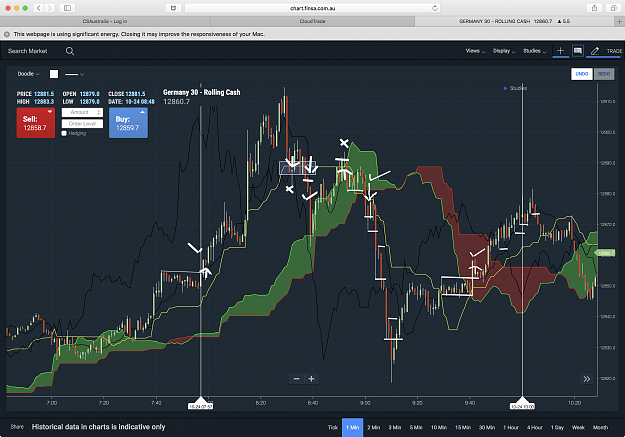Select the Month timeframe
The width and height of the screenshot is (625, 437).
tap(600, 427)
